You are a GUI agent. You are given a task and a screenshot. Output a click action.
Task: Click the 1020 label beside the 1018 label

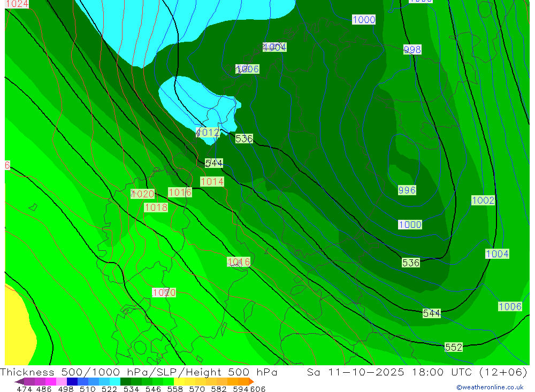143,194
